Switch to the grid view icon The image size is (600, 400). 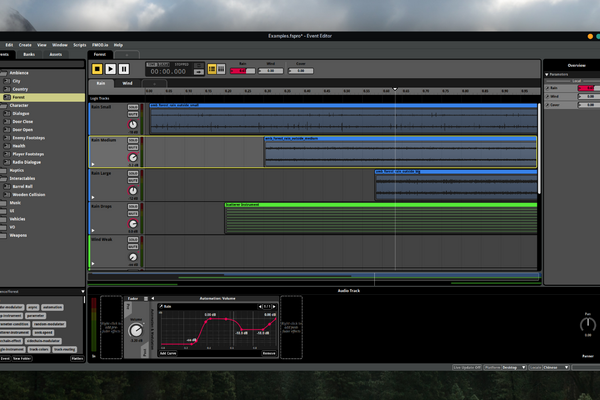click(x=221, y=69)
